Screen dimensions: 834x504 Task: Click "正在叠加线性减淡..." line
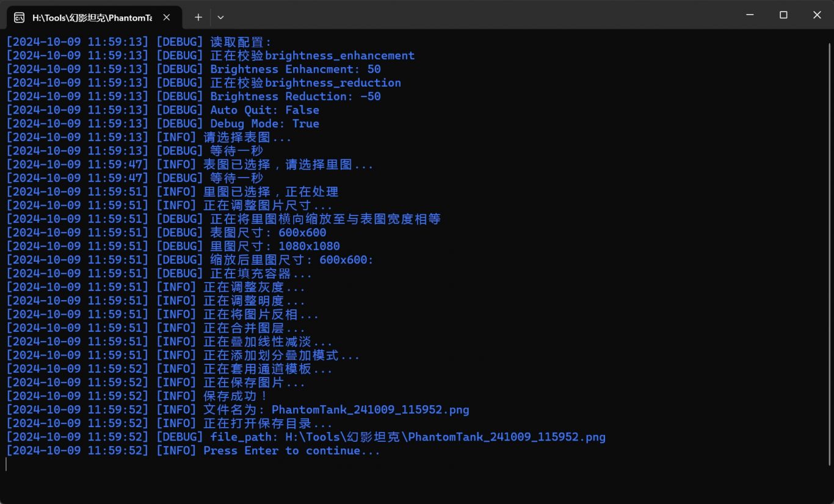[x=169, y=342]
